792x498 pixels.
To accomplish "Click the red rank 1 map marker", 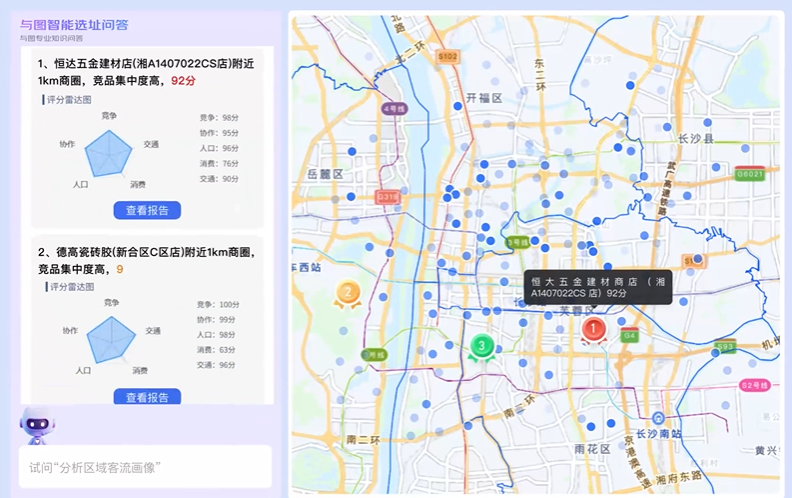I will pyautogui.click(x=593, y=329).
